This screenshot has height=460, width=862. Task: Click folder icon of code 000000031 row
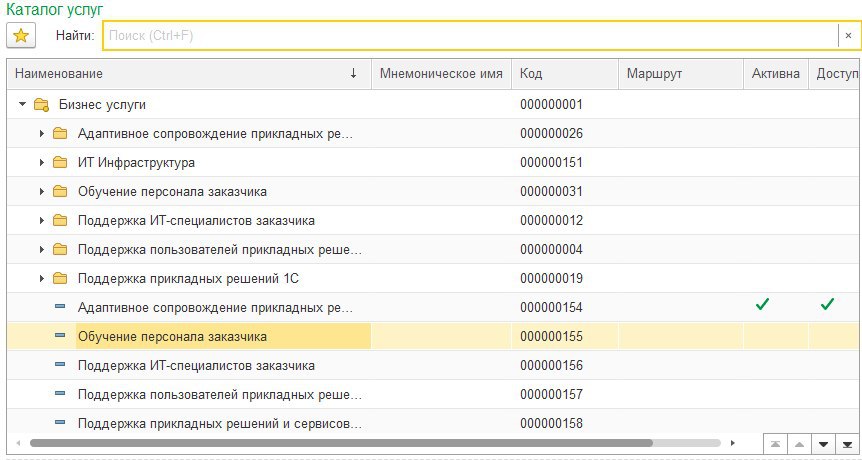point(60,191)
